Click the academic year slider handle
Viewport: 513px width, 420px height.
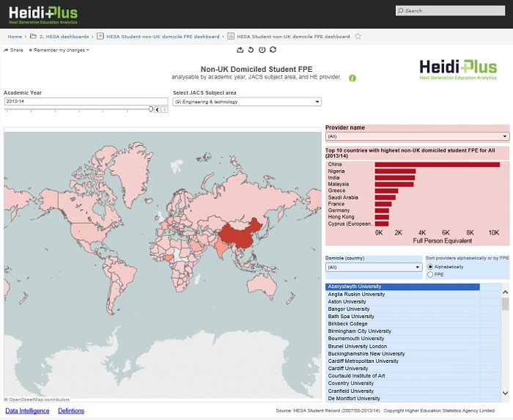151,109
